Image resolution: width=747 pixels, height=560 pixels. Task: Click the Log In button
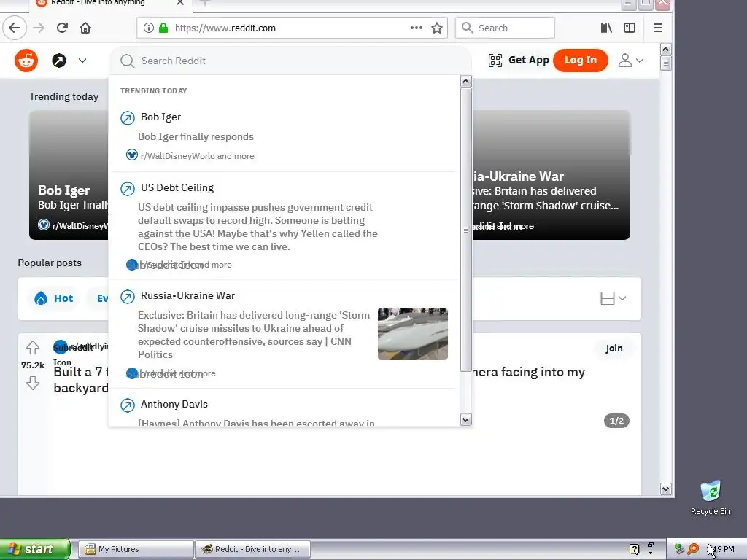pos(580,61)
